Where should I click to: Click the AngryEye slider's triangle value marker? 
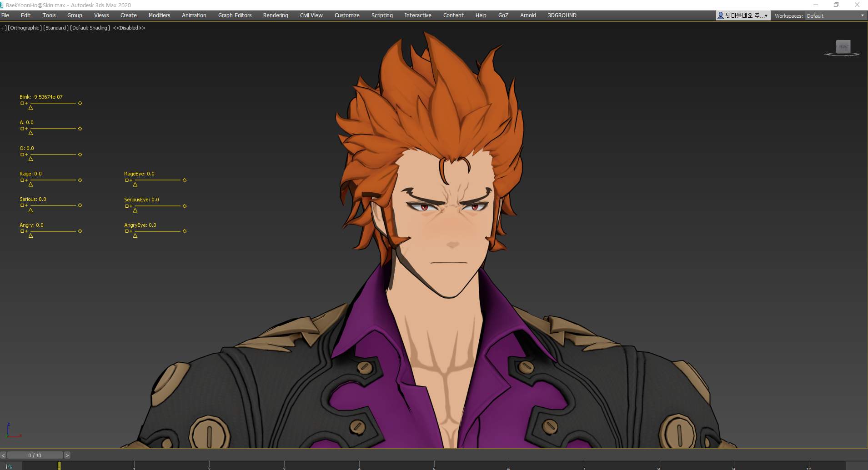tap(135, 235)
